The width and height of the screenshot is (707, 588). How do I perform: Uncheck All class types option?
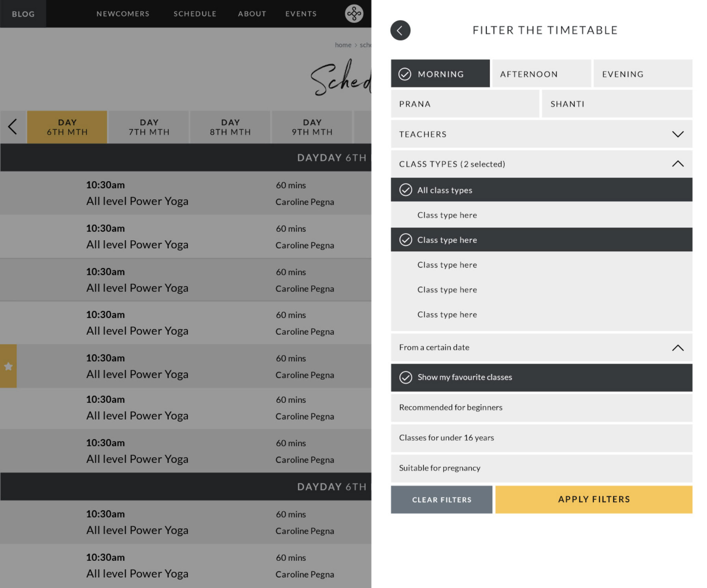coord(541,190)
